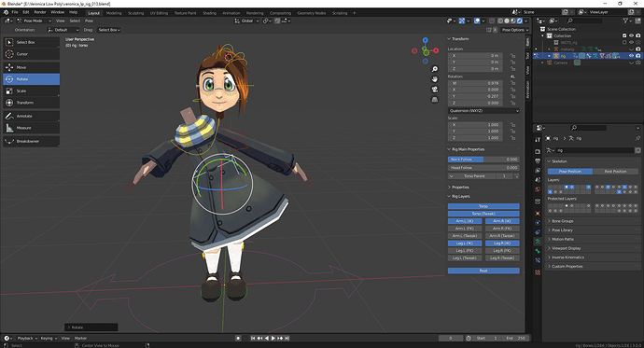Open Texture properties tab checker icon
This screenshot has height=348, width=644.
coord(538,272)
